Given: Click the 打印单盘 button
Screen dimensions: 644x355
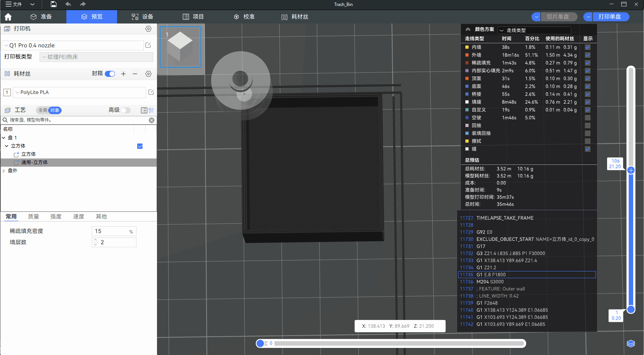Looking at the screenshot, I should click(610, 17).
